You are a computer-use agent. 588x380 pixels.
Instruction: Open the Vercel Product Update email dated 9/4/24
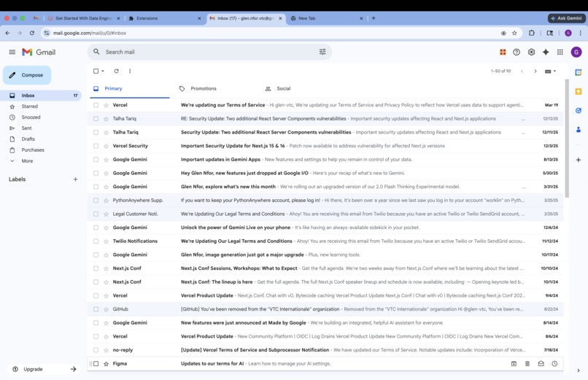[326, 295]
